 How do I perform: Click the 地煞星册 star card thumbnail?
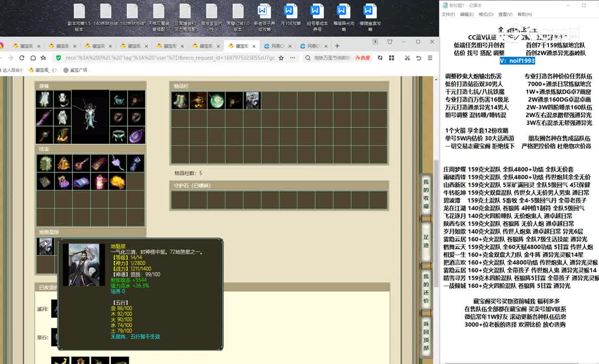[45, 247]
